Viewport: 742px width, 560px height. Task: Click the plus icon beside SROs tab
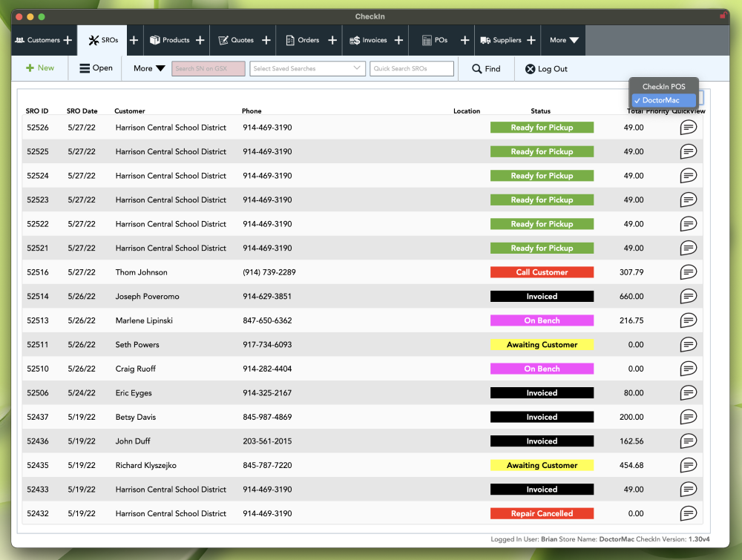134,40
